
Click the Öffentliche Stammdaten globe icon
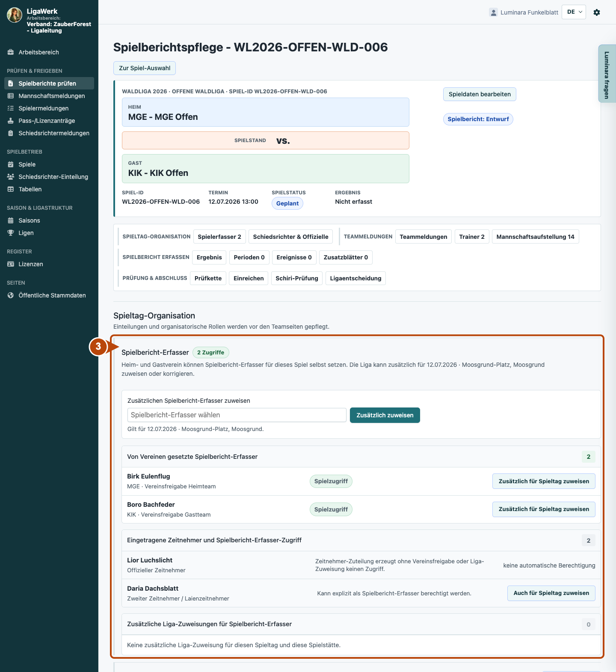[x=11, y=295]
